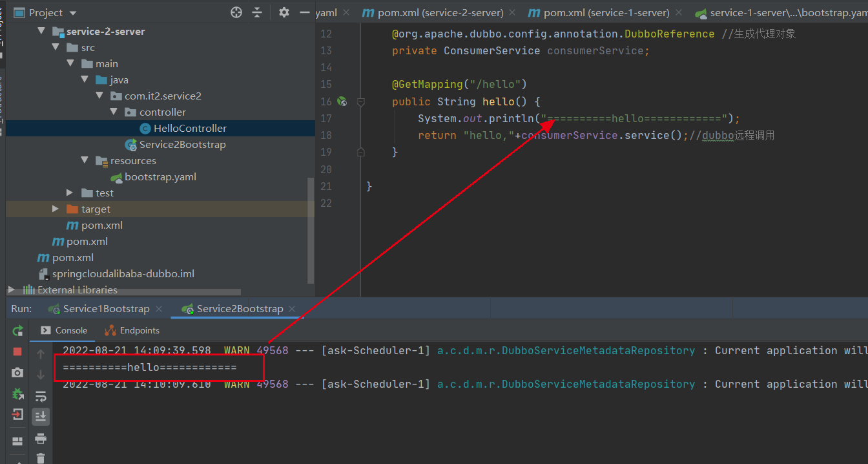Close the Service1Bootstrap run tab

pyautogui.click(x=159, y=309)
